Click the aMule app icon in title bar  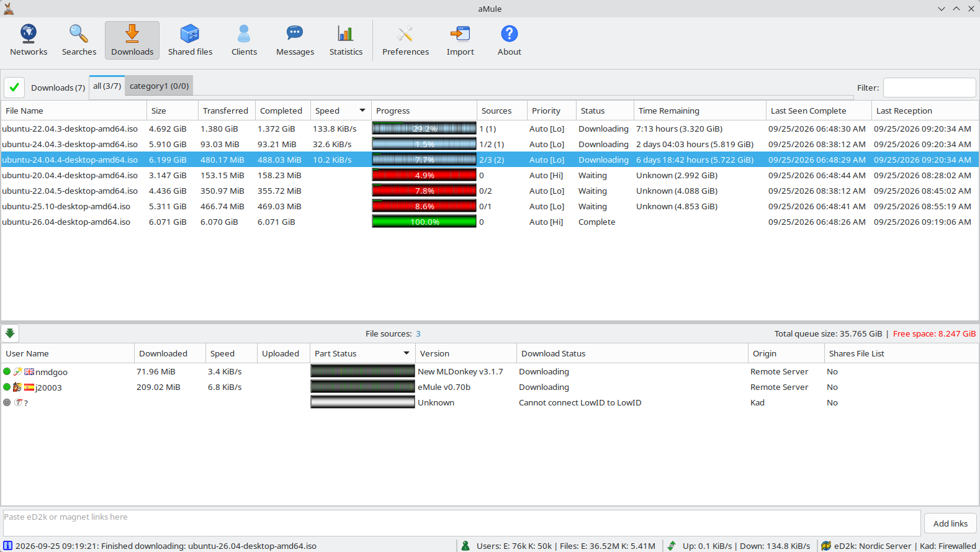click(9, 9)
